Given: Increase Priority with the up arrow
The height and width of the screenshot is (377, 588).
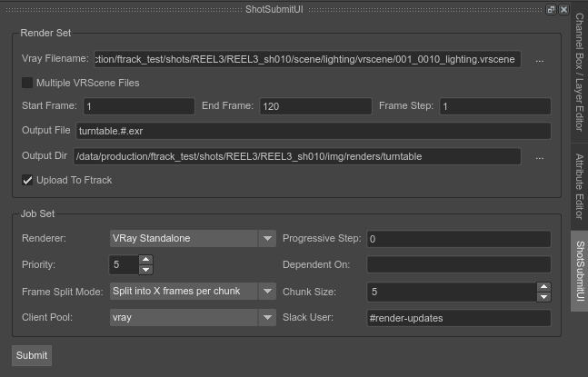Looking at the screenshot, I should pyautogui.click(x=146, y=260).
